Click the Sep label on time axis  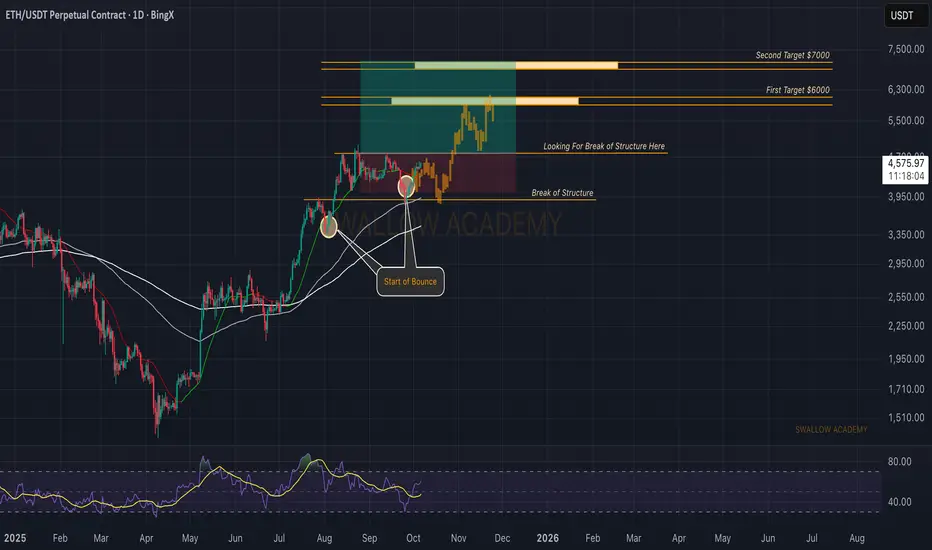point(369,538)
